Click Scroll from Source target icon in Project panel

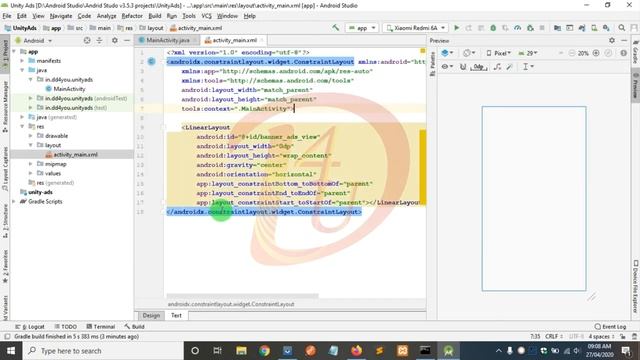[x=87, y=40]
